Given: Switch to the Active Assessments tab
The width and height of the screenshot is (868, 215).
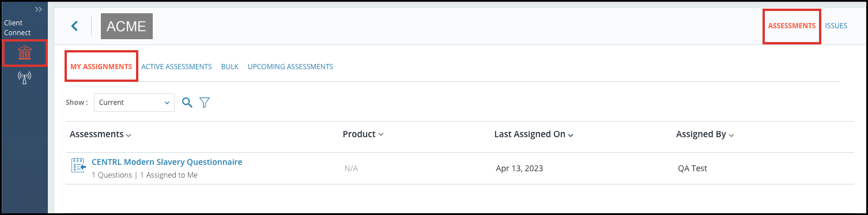Looking at the screenshot, I should coord(176,66).
